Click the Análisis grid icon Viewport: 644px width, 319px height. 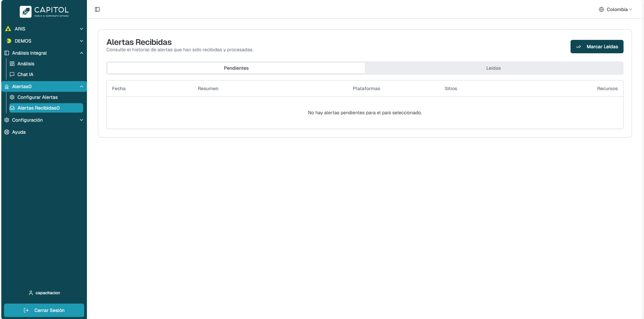click(12, 64)
